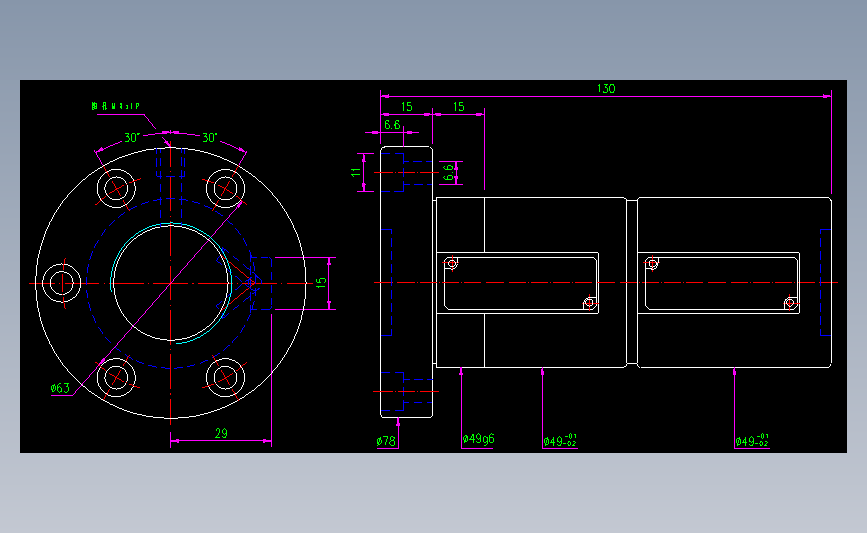
Task: Select the middle ø49 -0.1/-0.2 tolerance label
Action: [560, 441]
